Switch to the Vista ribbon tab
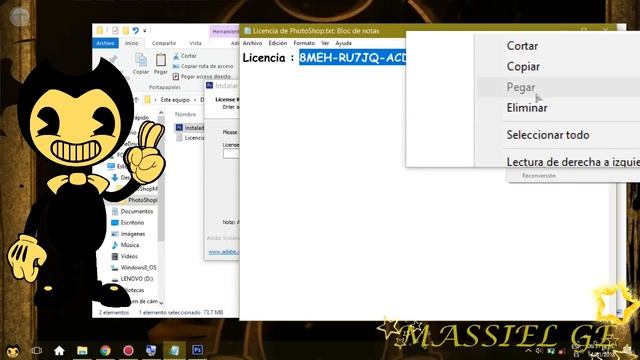This screenshot has height=360, width=640. (196, 43)
